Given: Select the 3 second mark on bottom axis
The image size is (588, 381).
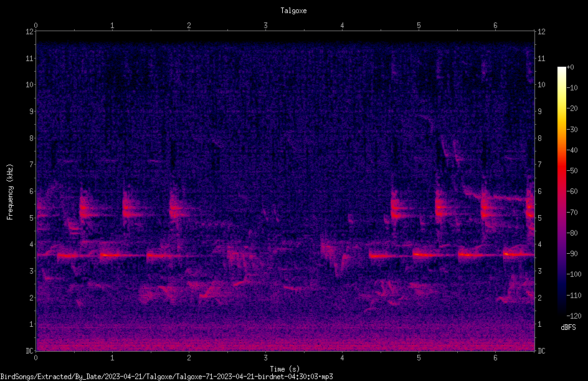Looking at the screenshot, I should click(x=265, y=358).
